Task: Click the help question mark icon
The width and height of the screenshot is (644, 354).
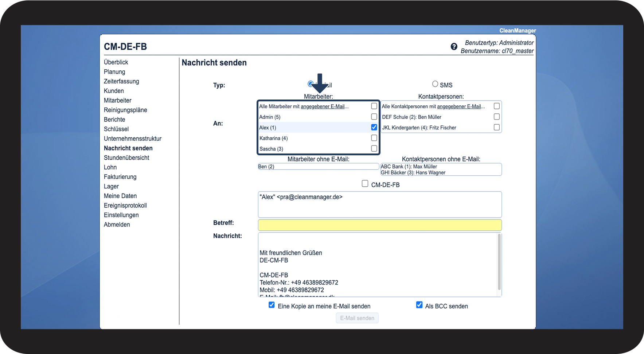Action: [454, 46]
